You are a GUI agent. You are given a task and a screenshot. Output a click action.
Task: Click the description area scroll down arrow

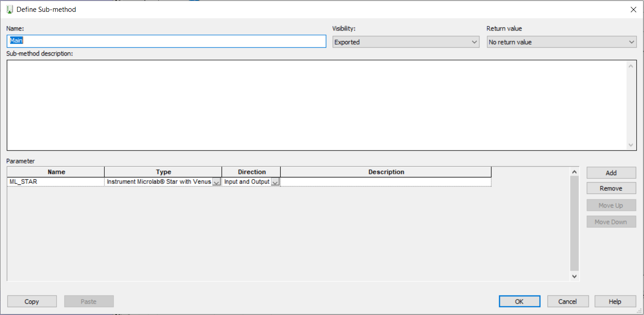(631, 145)
